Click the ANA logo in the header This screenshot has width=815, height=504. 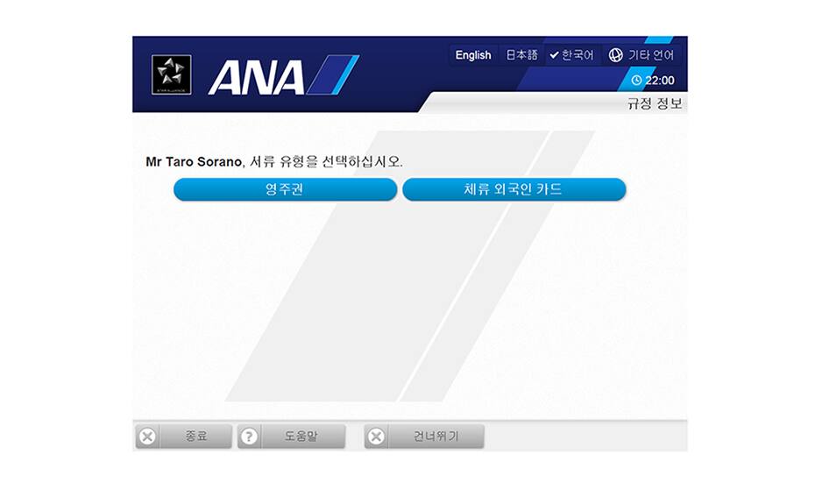coord(283,76)
